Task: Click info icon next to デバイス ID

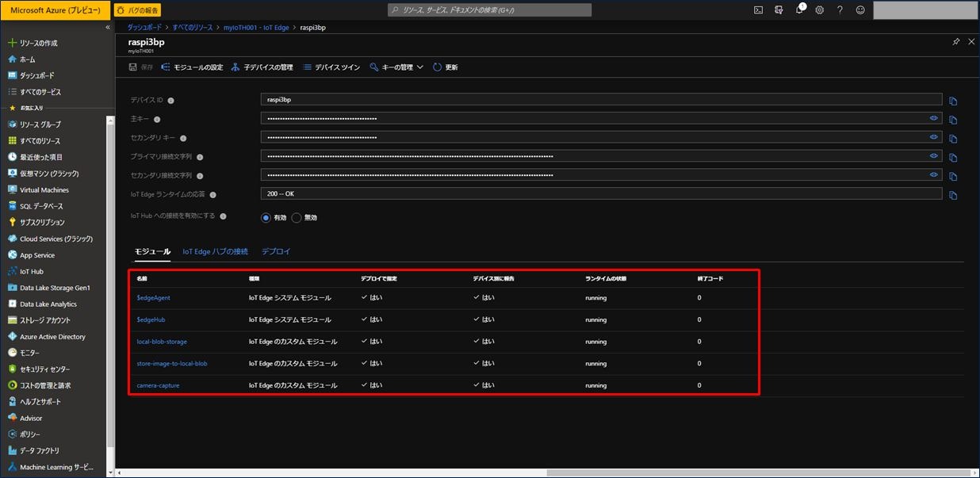Action: point(170,101)
